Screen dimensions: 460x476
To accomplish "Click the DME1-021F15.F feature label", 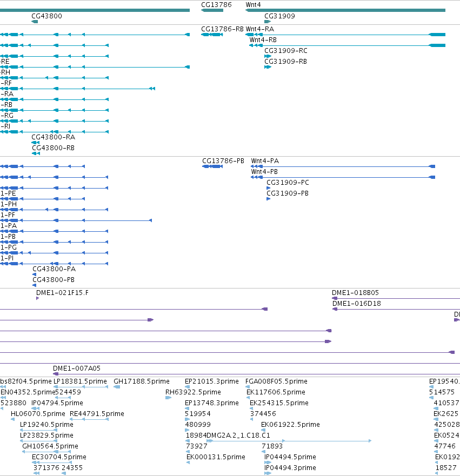I will point(62,293).
